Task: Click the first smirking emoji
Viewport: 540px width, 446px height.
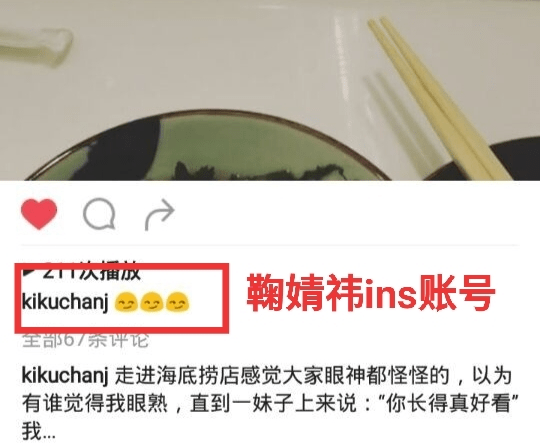Action: [126, 302]
